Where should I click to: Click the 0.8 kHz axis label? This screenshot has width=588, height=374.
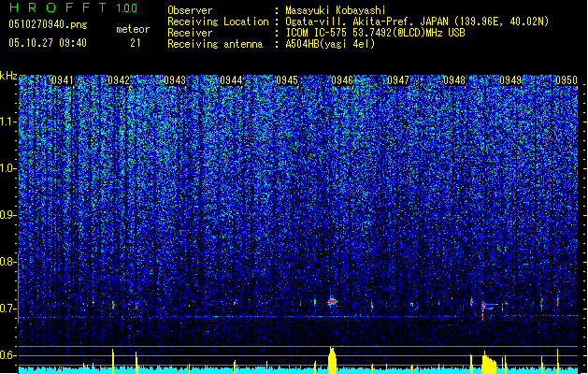tap(8, 262)
